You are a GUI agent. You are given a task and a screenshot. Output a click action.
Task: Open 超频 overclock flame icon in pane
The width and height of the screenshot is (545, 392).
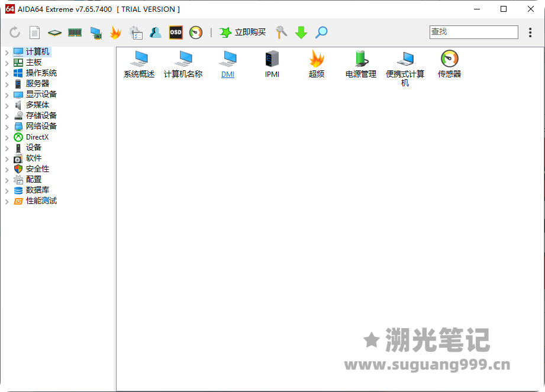[317, 64]
